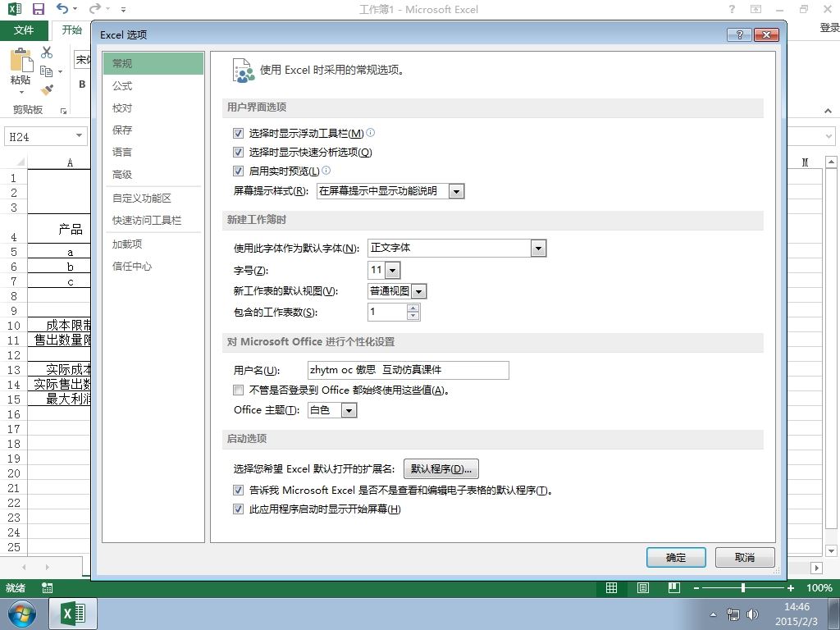This screenshot has width=840, height=630.
Task: Open the clipboard group dialog launcher
Action: pyautogui.click(x=64, y=111)
